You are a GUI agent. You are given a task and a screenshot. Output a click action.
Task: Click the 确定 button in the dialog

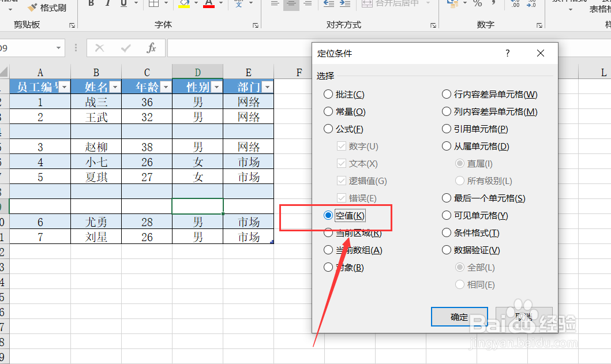tap(459, 317)
